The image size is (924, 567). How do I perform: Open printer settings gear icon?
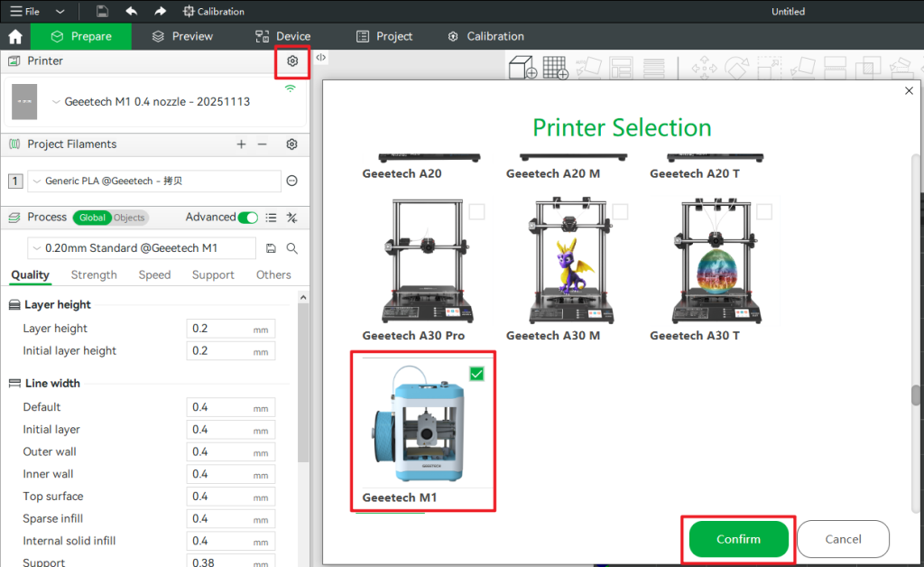pyautogui.click(x=291, y=61)
